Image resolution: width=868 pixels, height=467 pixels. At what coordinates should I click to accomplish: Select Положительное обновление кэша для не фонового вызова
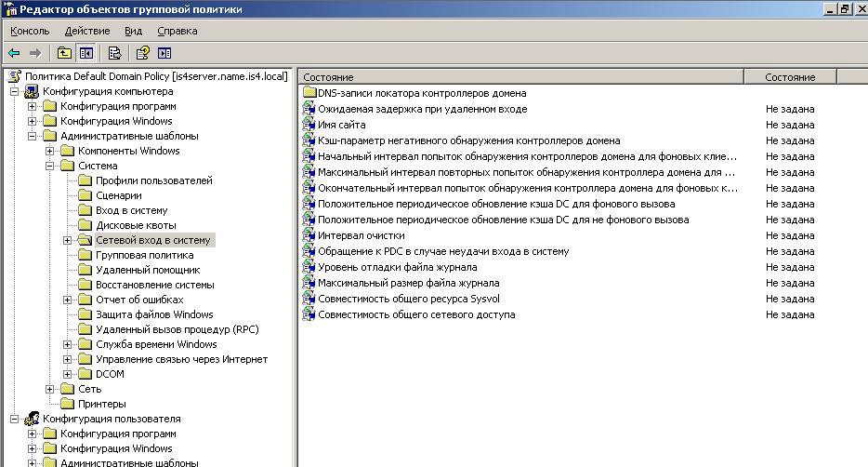tap(503, 220)
